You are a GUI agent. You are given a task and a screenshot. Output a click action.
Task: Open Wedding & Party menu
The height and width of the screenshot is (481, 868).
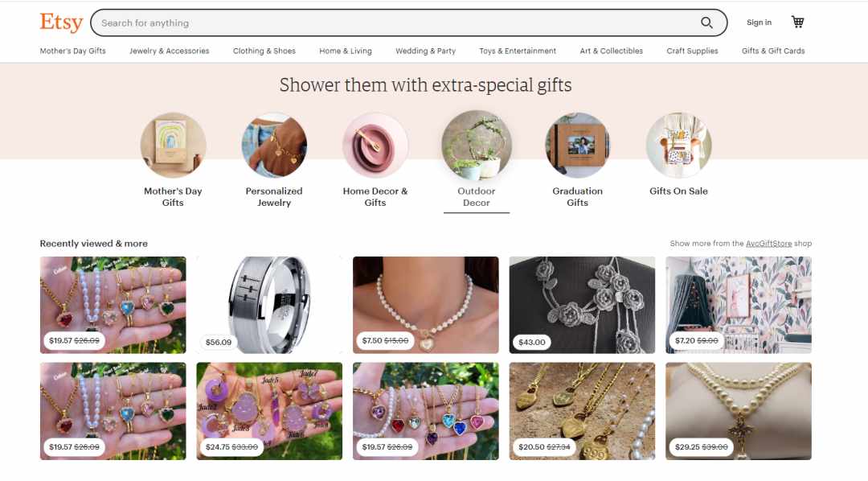pyautogui.click(x=426, y=51)
